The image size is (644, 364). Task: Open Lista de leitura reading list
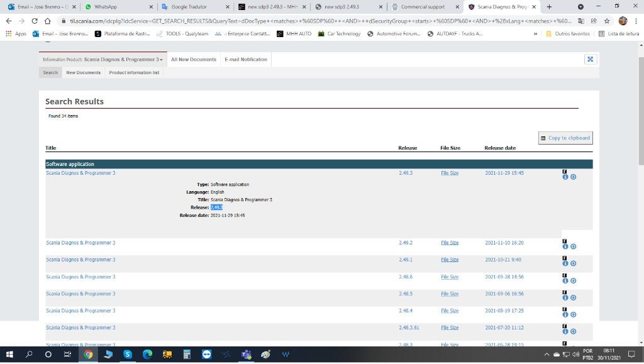coord(619,34)
